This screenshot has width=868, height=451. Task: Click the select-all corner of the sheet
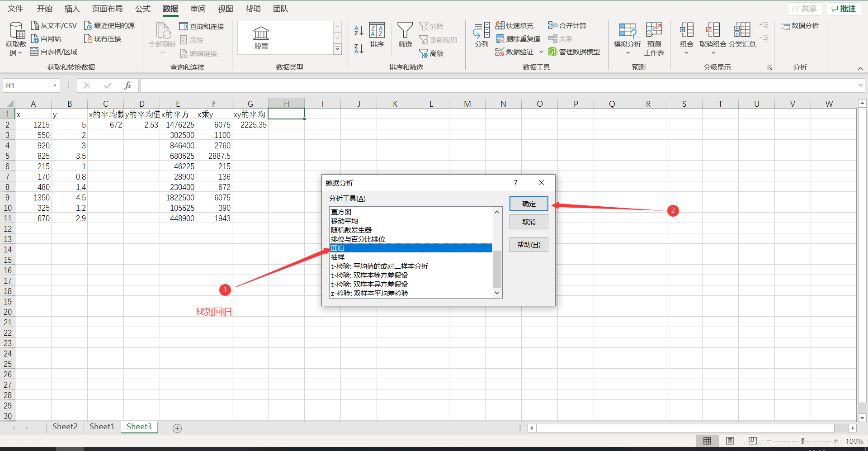click(x=9, y=104)
